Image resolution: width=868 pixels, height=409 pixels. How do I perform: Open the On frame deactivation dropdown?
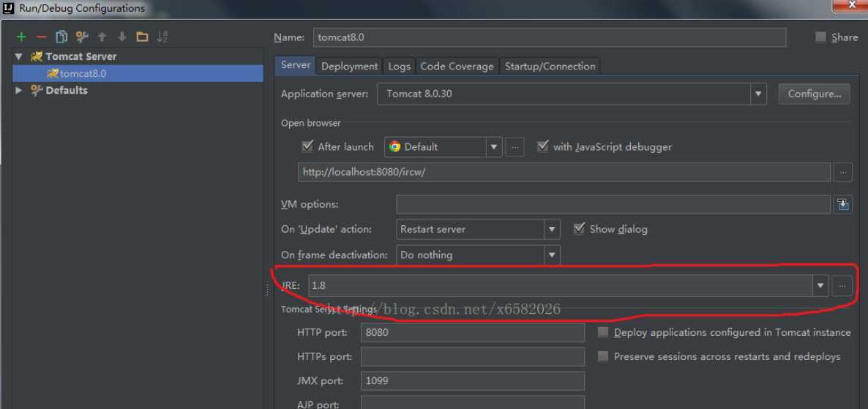[551, 255]
